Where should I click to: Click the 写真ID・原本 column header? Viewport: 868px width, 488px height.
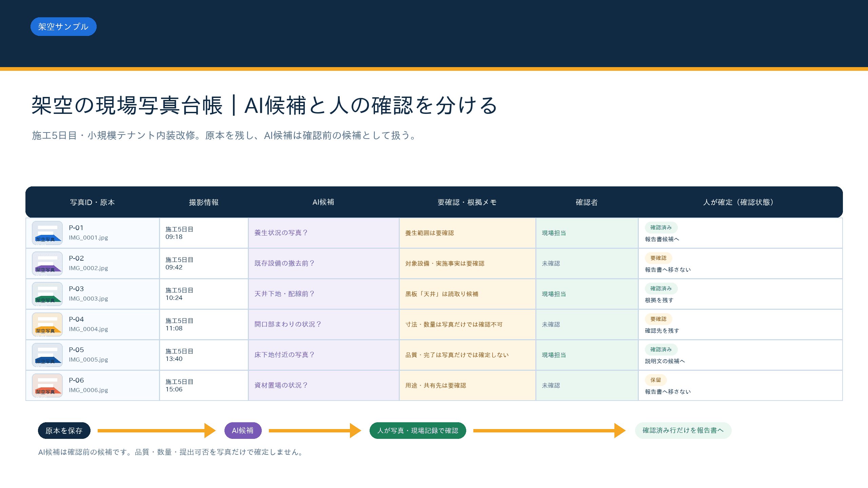coord(92,202)
